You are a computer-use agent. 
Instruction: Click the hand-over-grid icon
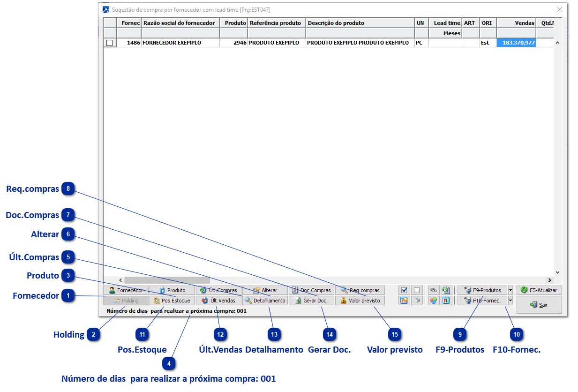[x=404, y=301]
